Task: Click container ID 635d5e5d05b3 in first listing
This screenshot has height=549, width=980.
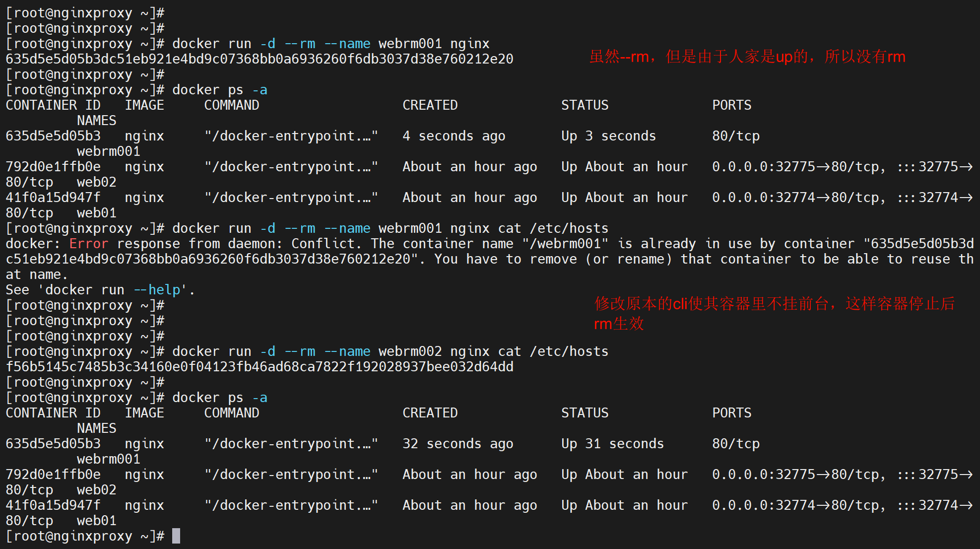Action: 53,136
